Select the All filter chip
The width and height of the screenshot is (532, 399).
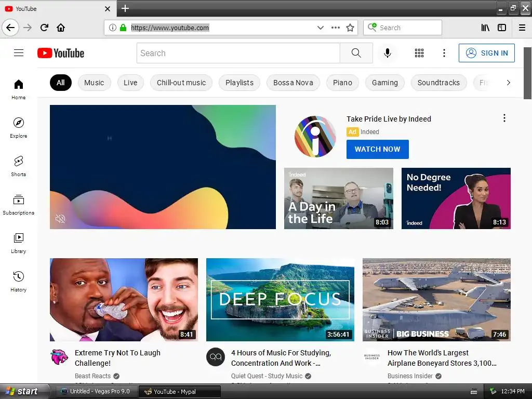tap(61, 83)
